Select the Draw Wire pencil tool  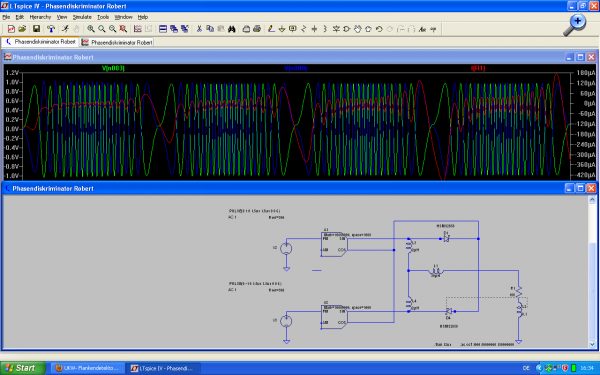pyautogui.click(x=271, y=29)
